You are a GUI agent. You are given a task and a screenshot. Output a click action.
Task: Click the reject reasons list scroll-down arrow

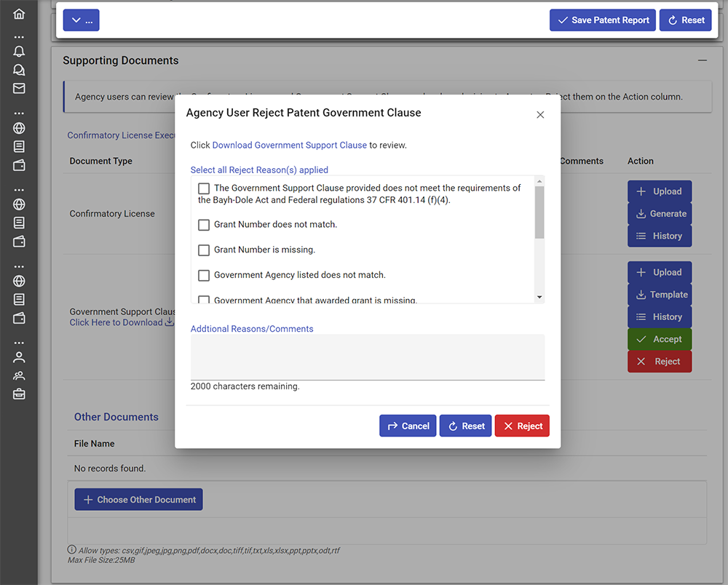click(x=539, y=297)
